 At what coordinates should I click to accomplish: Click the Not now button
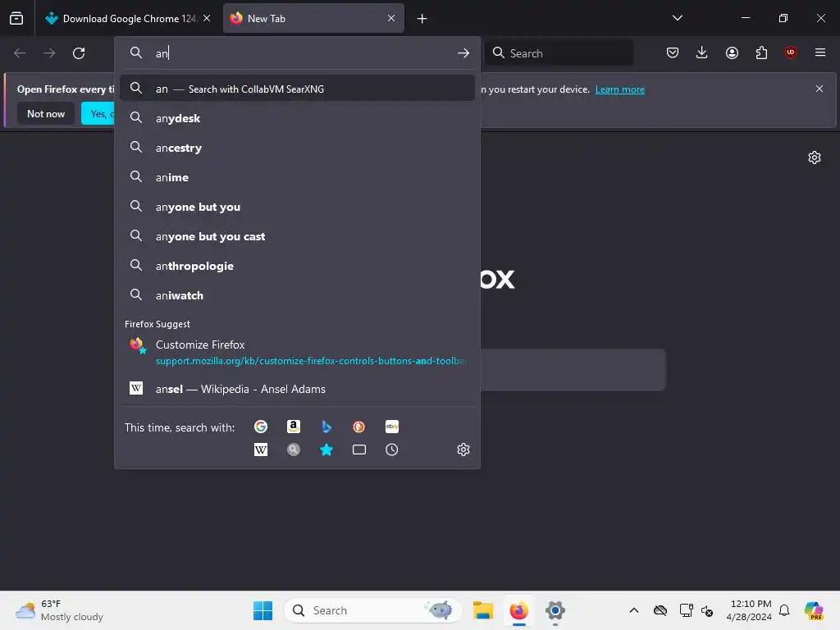point(46,113)
